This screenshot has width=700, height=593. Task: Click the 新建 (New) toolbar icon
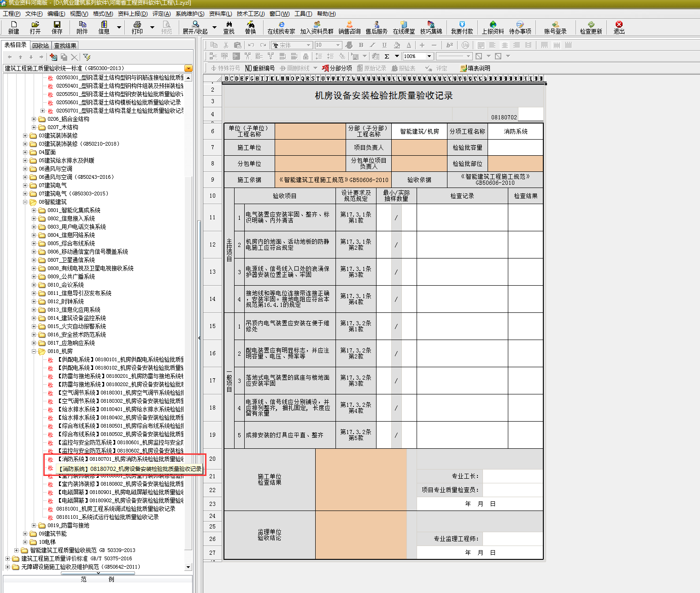(14, 28)
